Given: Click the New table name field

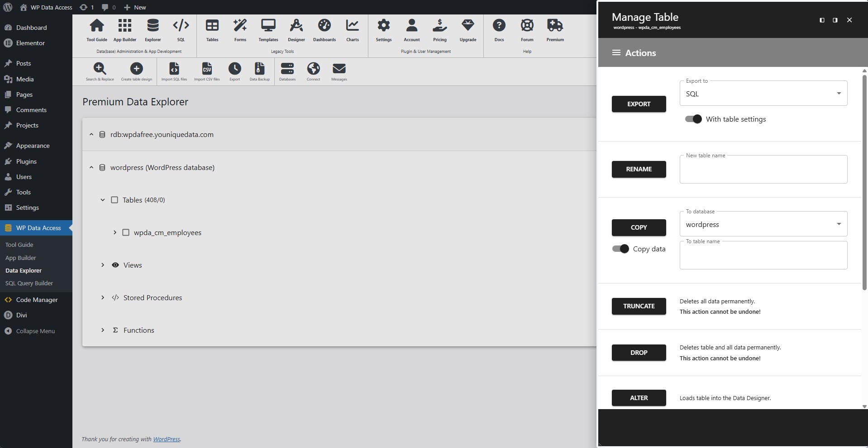Looking at the screenshot, I should coord(763,170).
